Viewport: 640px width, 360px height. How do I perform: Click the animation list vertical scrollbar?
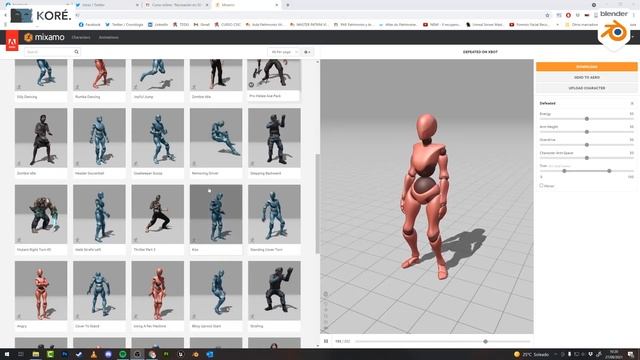318,203
